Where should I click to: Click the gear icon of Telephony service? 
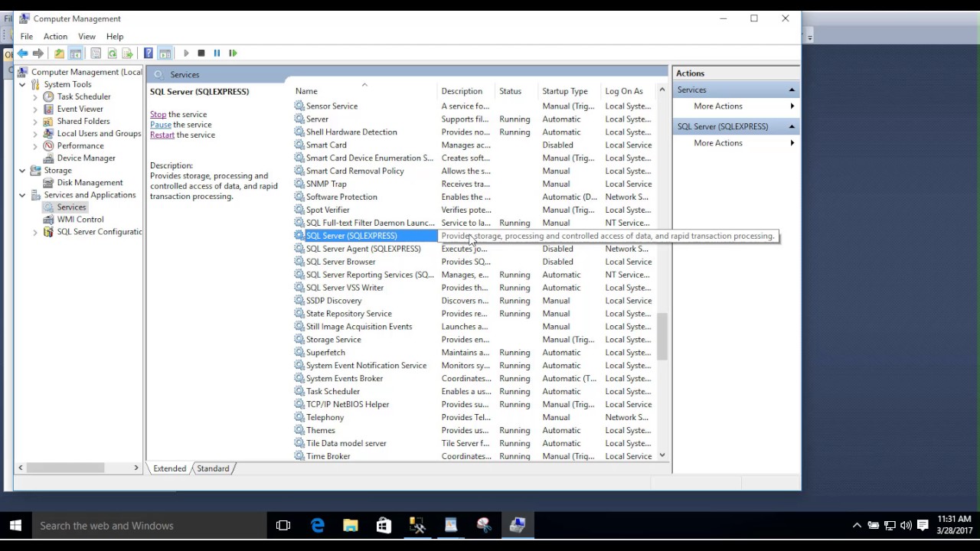(299, 417)
